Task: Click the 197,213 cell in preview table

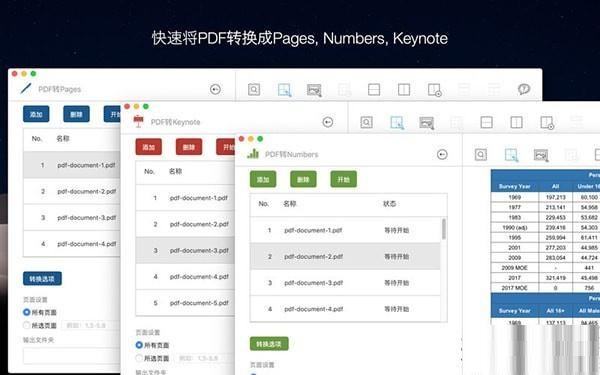Action: click(x=556, y=197)
